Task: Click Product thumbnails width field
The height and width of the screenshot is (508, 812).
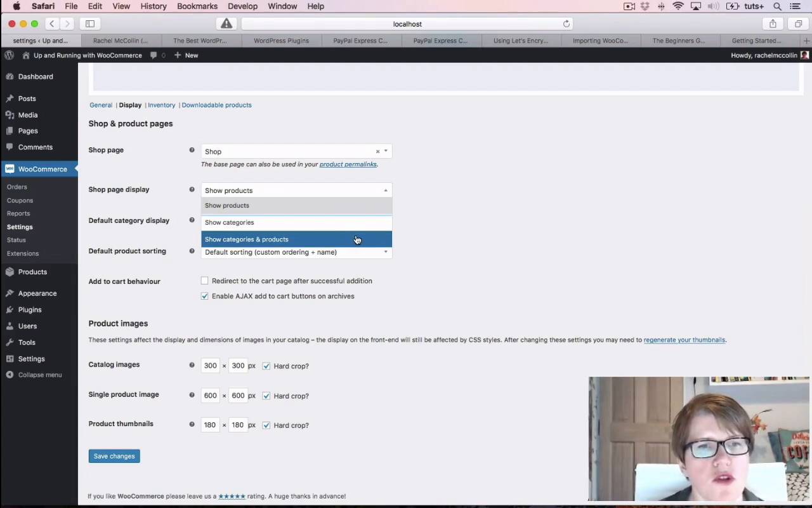Action: 210,425
